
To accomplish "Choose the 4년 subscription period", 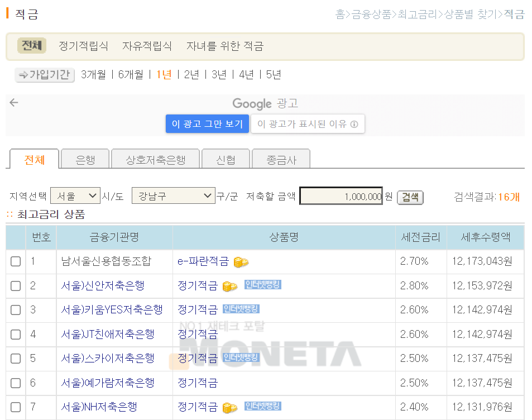I will (246, 74).
